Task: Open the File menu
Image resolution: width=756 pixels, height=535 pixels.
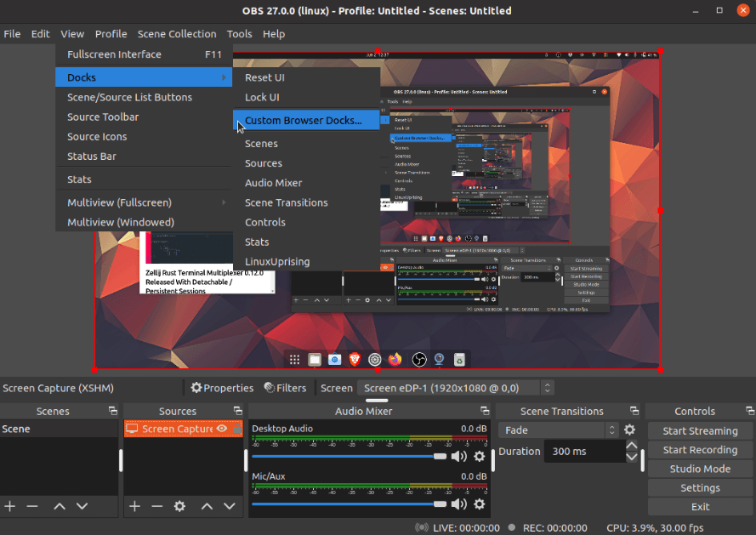Action: tap(12, 34)
